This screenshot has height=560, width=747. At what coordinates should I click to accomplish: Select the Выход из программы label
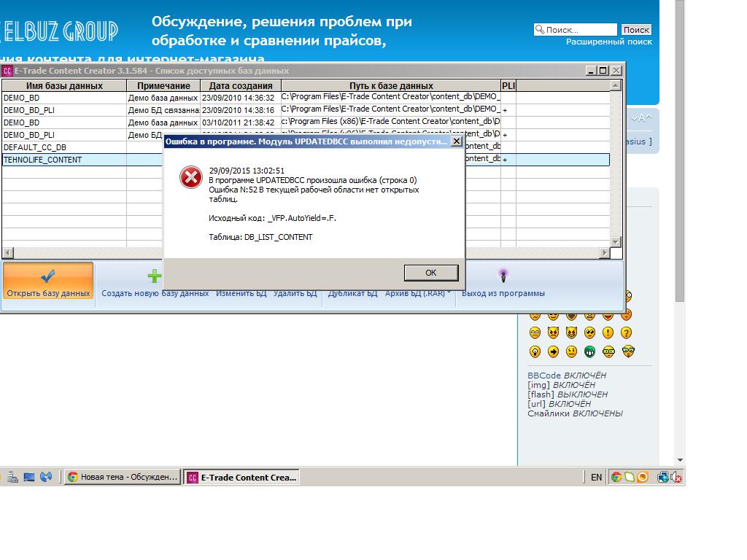[503, 293]
